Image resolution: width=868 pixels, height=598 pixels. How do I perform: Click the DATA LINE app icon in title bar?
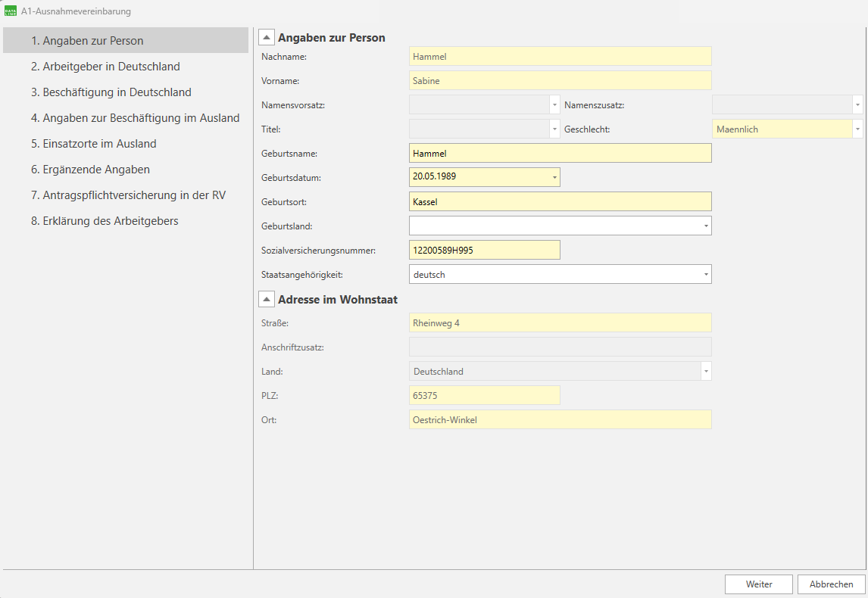tap(11, 11)
